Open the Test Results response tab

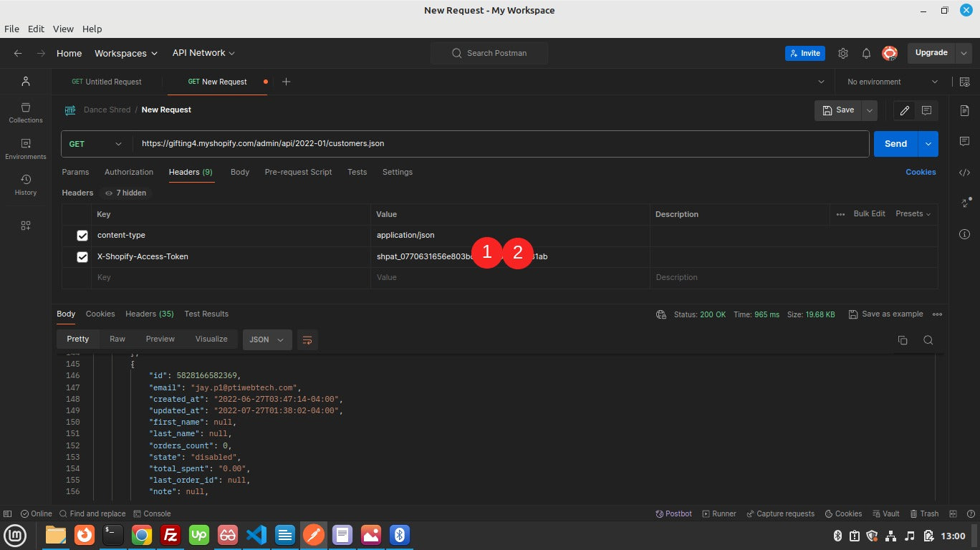tap(206, 314)
